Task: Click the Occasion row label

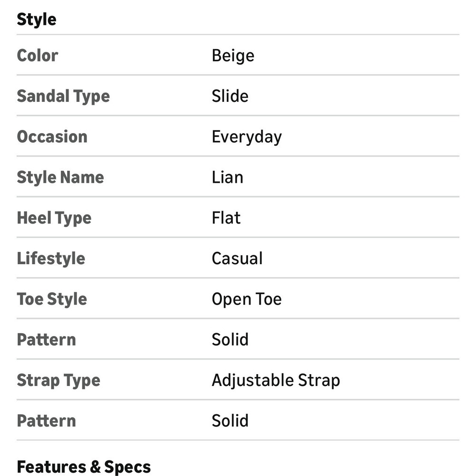Action: (52, 137)
